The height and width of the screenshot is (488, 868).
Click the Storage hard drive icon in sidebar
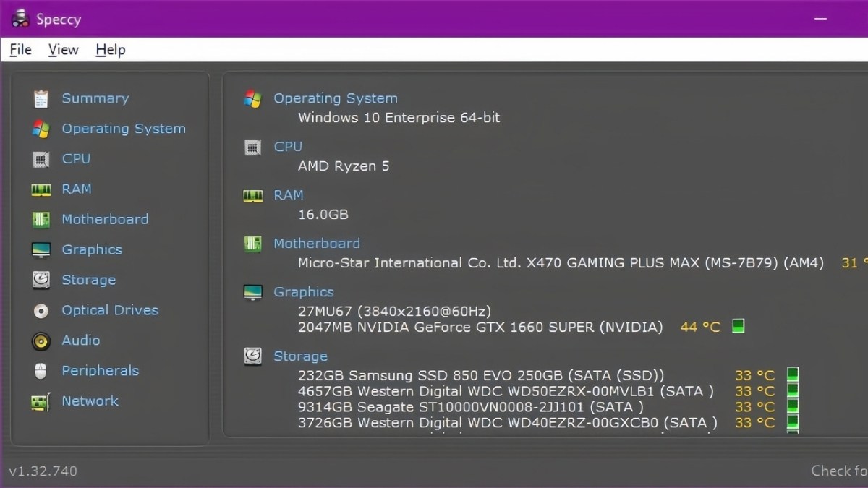(41, 280)
